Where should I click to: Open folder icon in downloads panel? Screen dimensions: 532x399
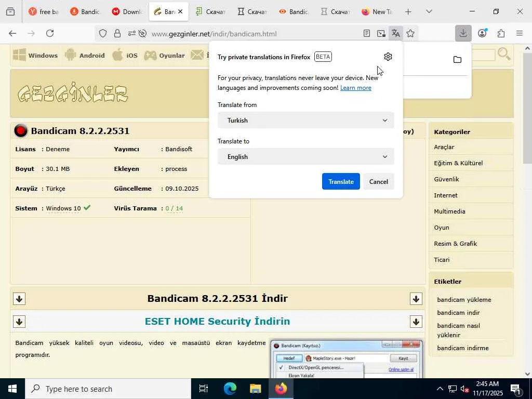point(457,60)
